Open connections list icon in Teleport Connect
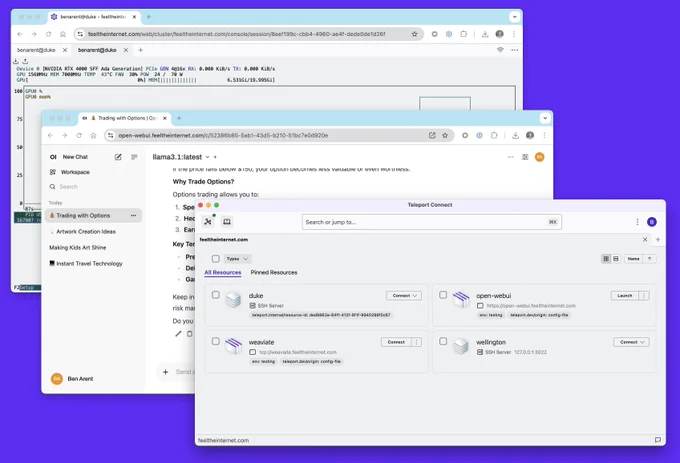 coord(208,222)
